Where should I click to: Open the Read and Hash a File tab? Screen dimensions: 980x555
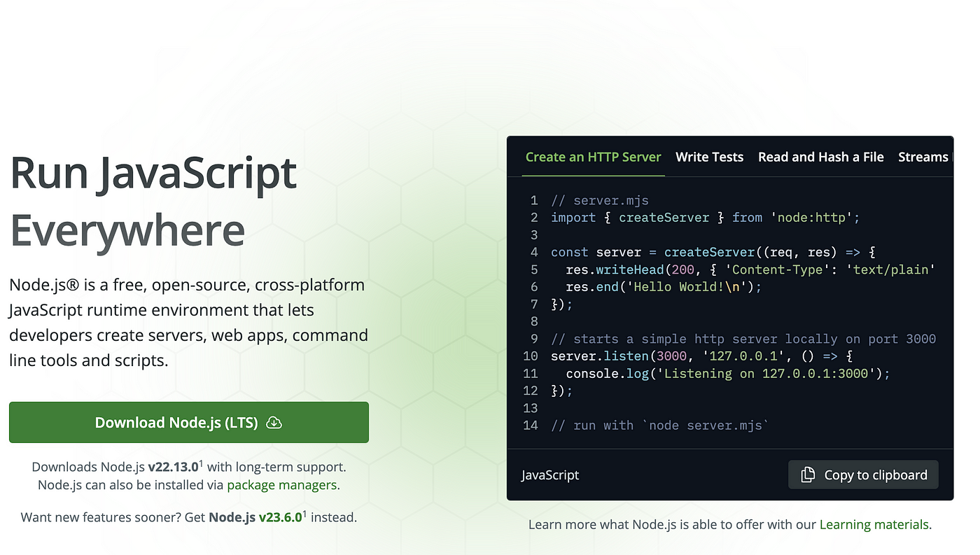(x=820, y=157)
